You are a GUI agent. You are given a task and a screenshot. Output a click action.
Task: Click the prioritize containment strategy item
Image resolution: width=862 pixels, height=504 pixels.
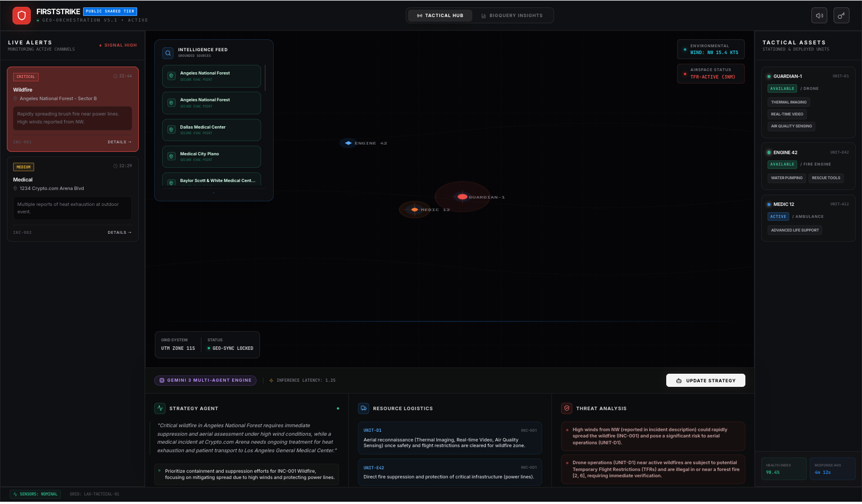(246, 474)
